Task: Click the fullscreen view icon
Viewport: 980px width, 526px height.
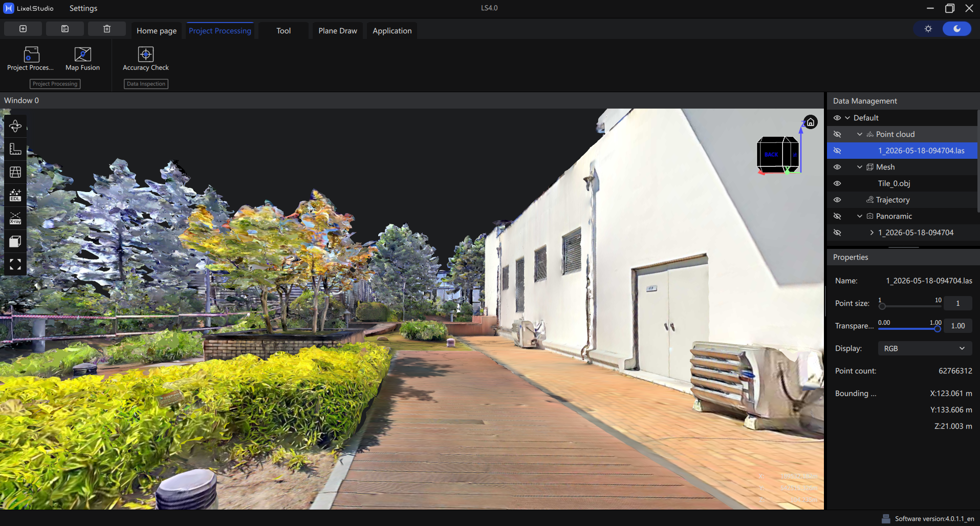Action: tap(15, 264)
